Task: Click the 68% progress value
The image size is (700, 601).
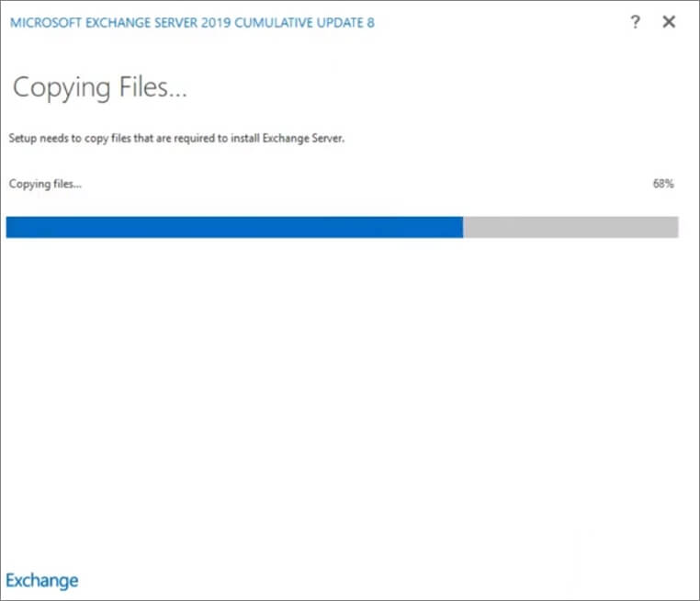Action: pyautogui.click(x=663, y=184)
